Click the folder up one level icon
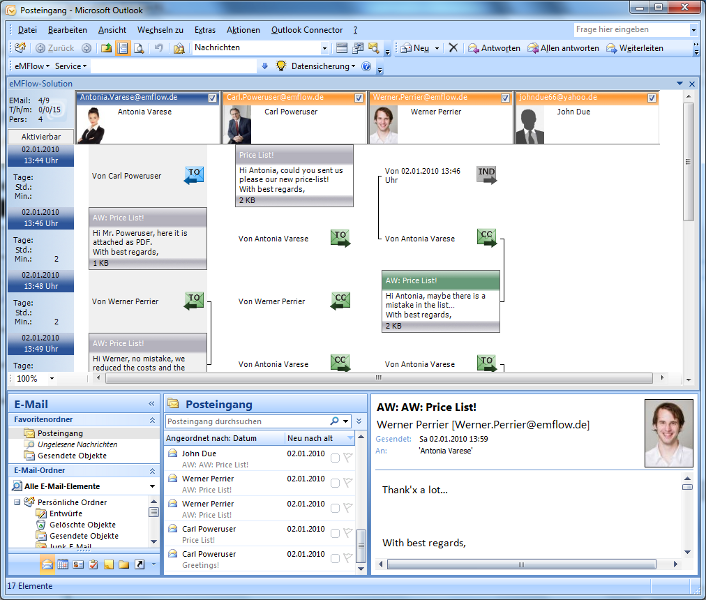This screenshot has width=706, height=600. (x=106, y=48)
